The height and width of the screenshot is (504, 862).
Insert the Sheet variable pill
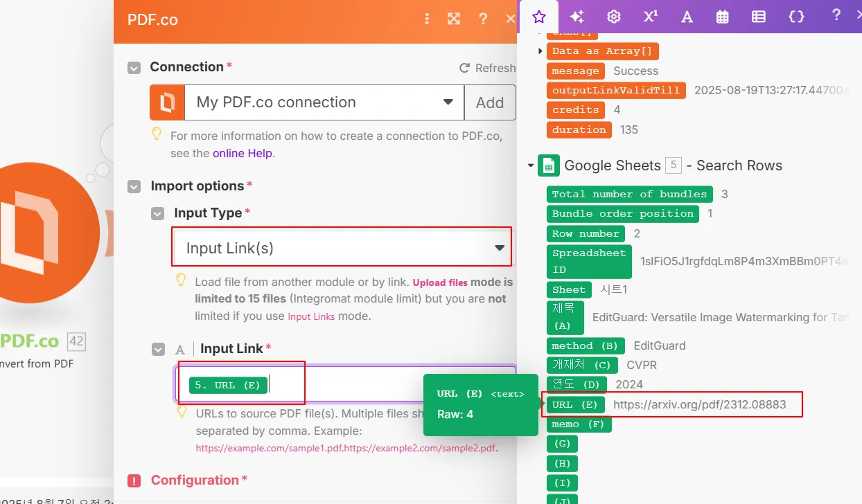pyautogui.click(x=569, y=289)
